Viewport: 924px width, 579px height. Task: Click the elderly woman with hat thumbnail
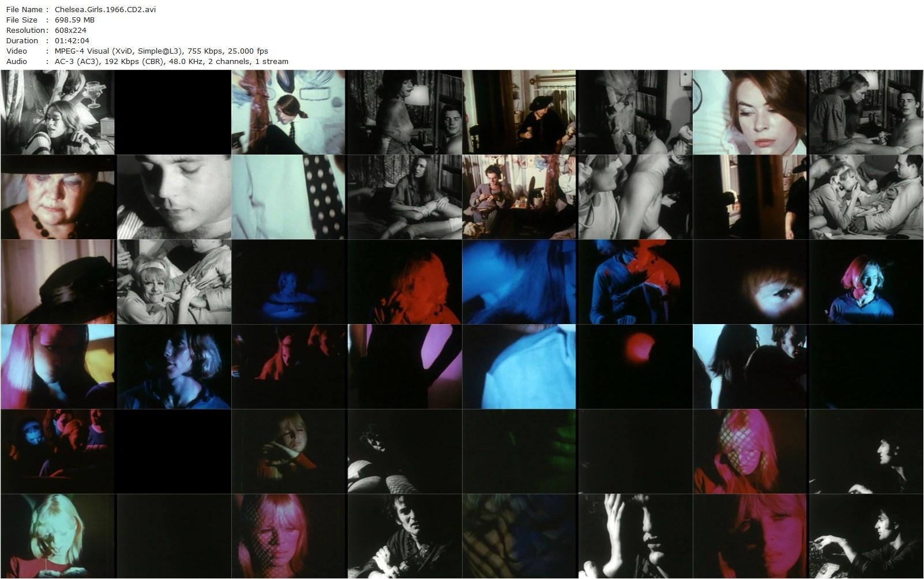click(x=58, y=196)
